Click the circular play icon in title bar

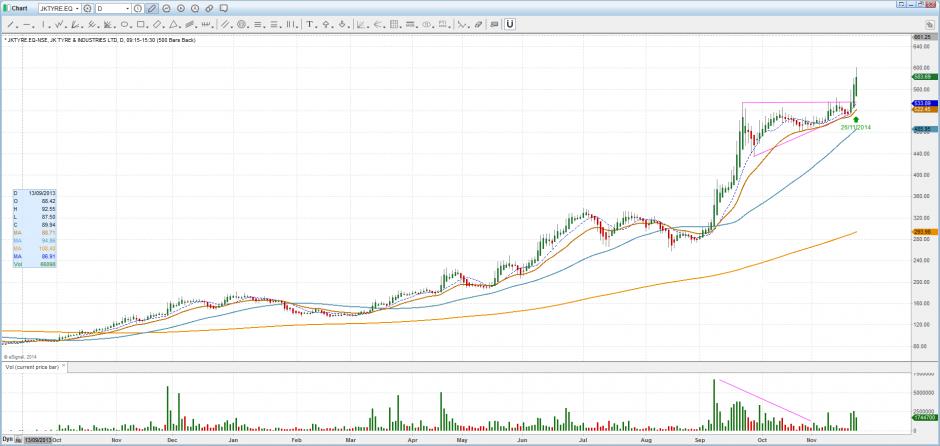click(180, 8)
